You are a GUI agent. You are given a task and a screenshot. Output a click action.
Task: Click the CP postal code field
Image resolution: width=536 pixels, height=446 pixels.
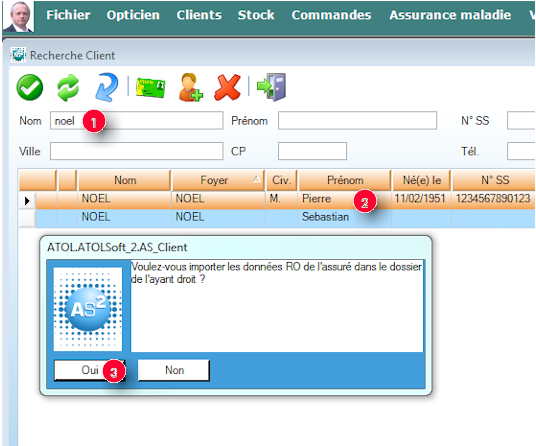pyautogui.click(x=312, y=151)
